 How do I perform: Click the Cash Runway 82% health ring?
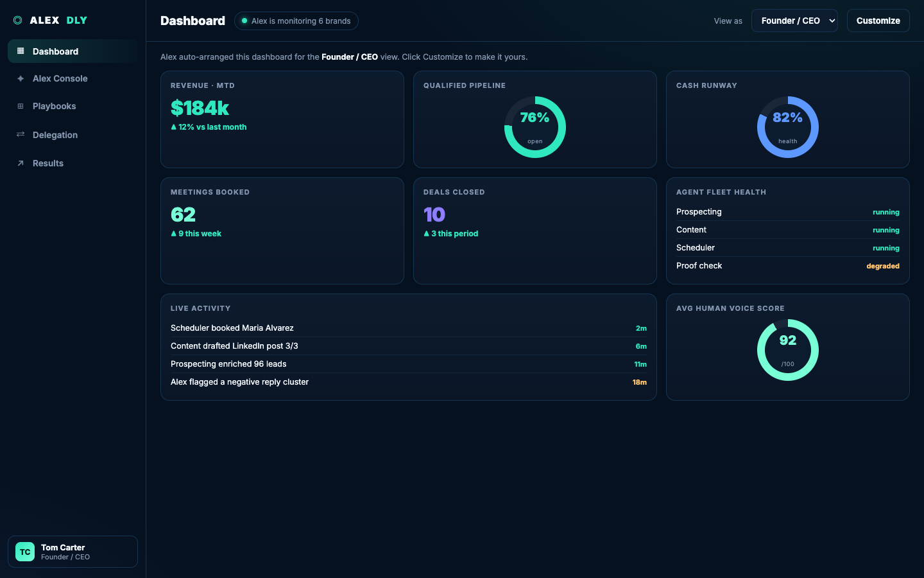coord(788,127)
